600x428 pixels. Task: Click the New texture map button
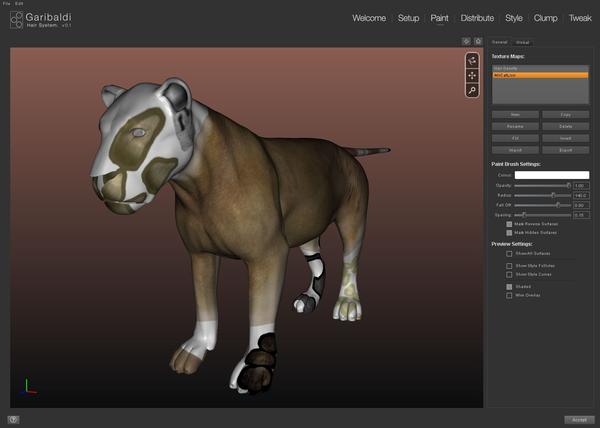(515, 115)
